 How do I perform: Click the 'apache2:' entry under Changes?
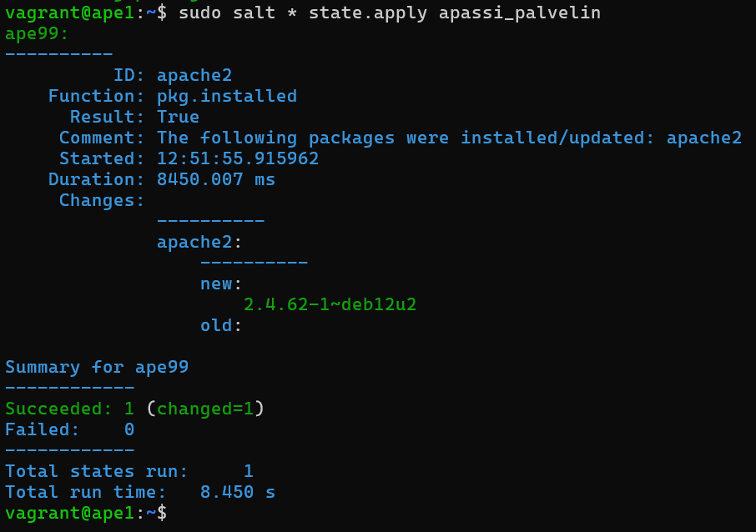click(x=199, y=242)
